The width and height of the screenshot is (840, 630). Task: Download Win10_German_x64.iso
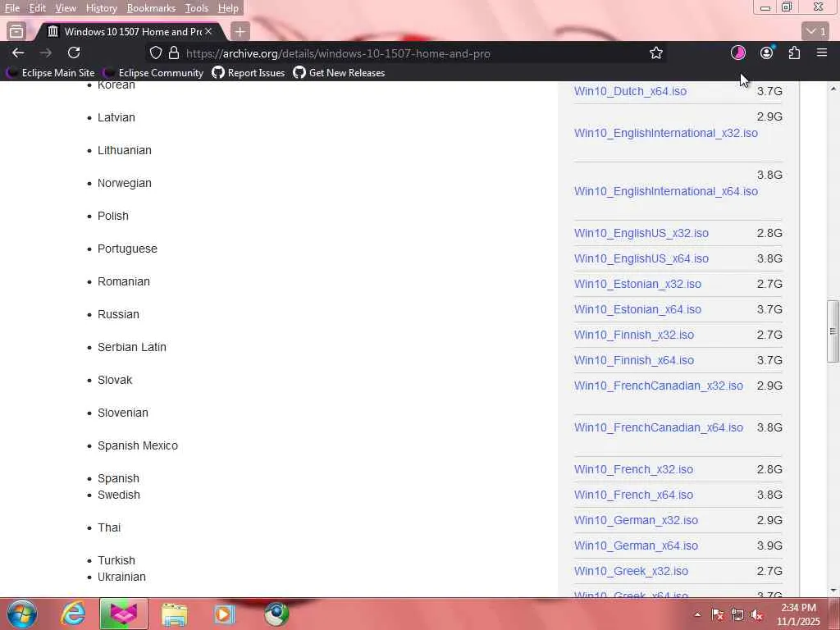(636, 546)
